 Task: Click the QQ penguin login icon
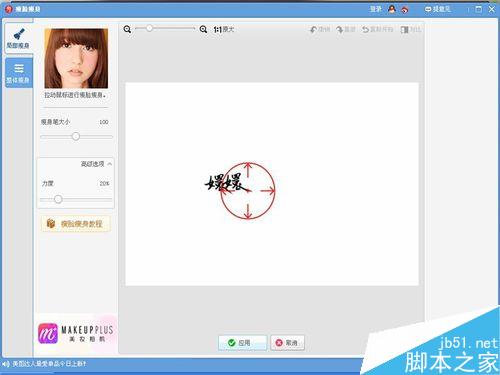(x=392, y=9)
